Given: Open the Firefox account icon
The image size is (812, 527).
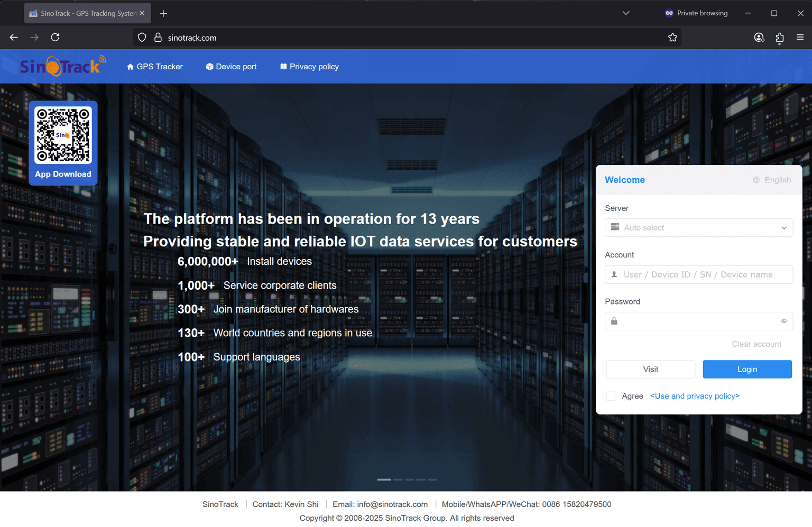Looking at the screenshot, I should point(759,37).
